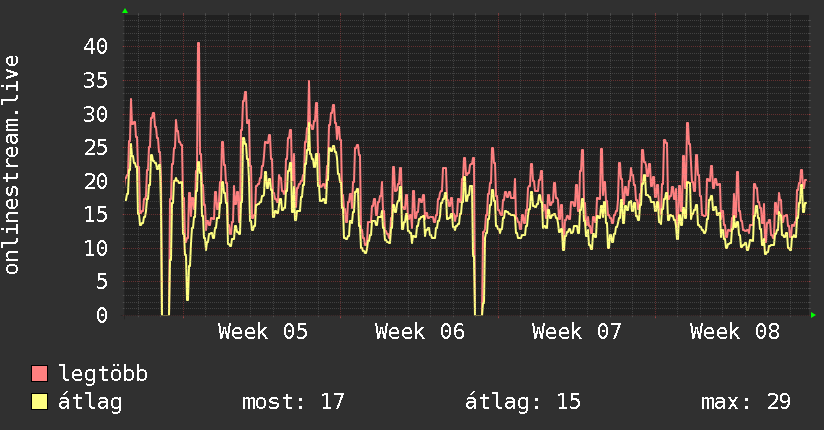The image size is (824, 430).
Task: Click the pink legtöbb legend swatch
Action: pyautogui.click(x=39, y=373)
